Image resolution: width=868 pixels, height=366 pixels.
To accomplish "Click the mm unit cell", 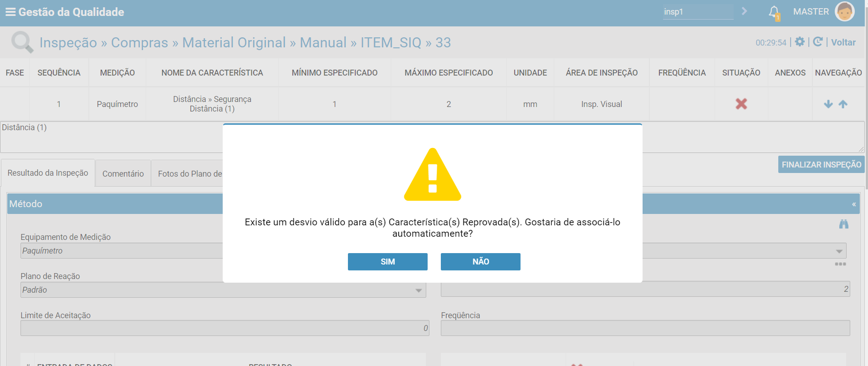I will (530, 104).
